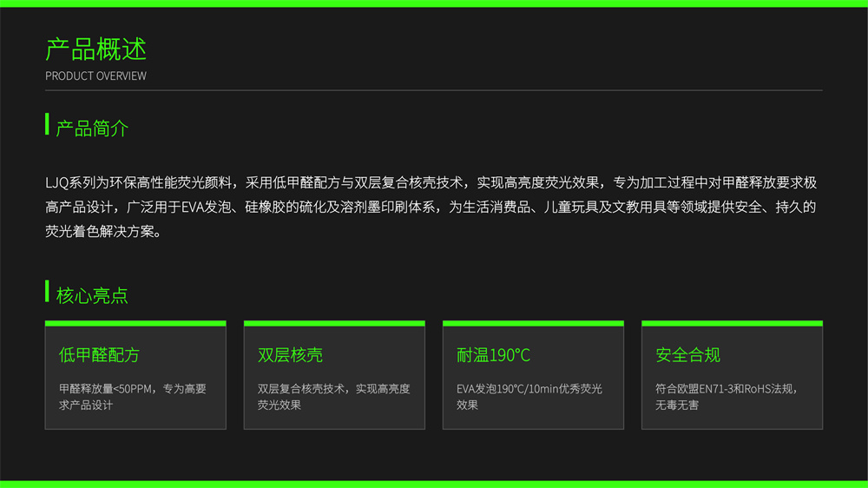Select the PRODUCT OVERVIEW subtitle
868x488 pixels.
[95, 76]
